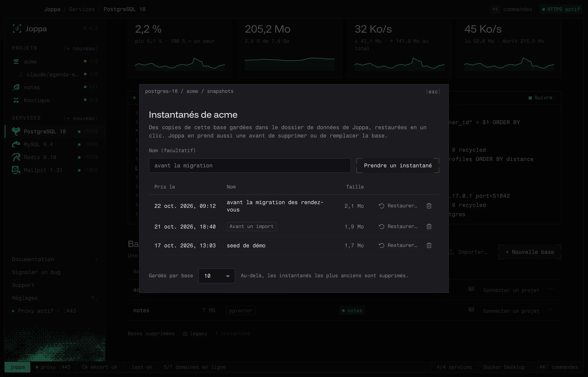The width and height of the screenshot is (588, 377).
Task: Connect a project for the notes database
Action: [x=511, y=311]
